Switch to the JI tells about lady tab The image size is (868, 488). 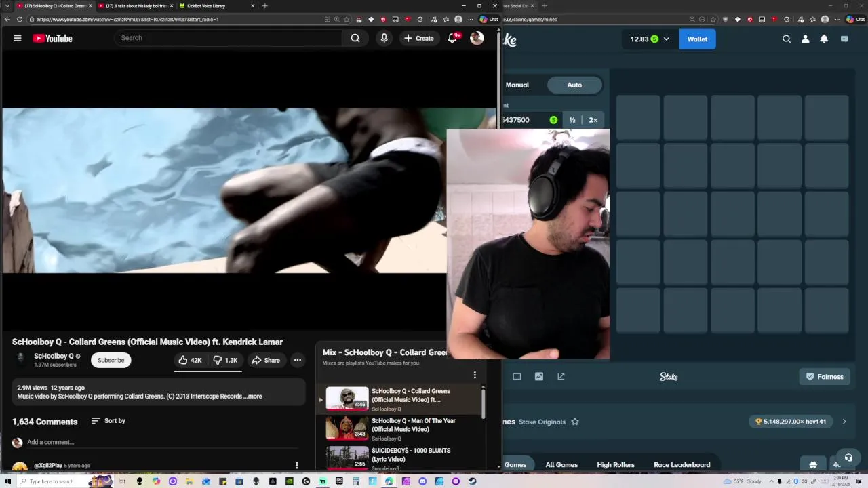click(x=136, y=6)
